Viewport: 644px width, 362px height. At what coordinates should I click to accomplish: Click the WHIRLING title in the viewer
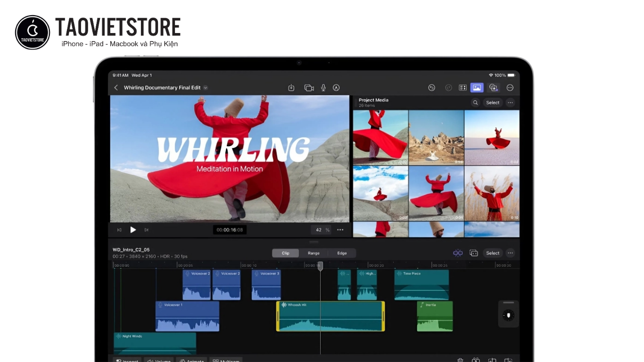point(233,149)
